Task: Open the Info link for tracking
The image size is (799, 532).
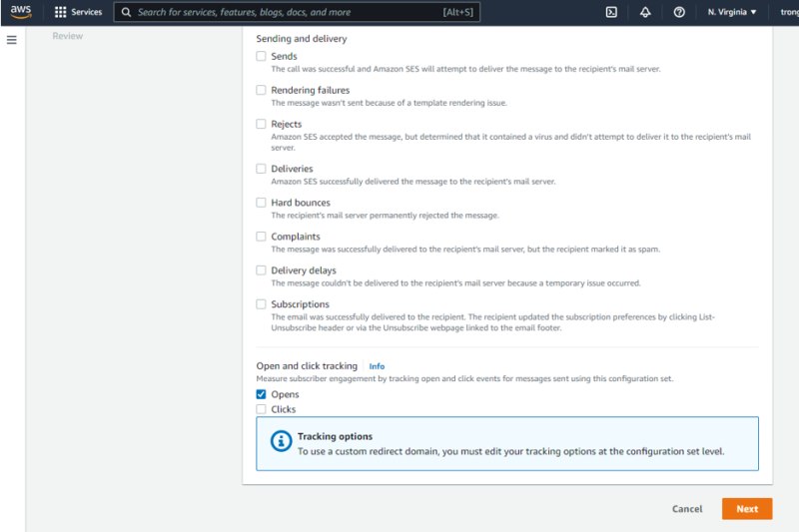Action: click(x=377, y=366)
